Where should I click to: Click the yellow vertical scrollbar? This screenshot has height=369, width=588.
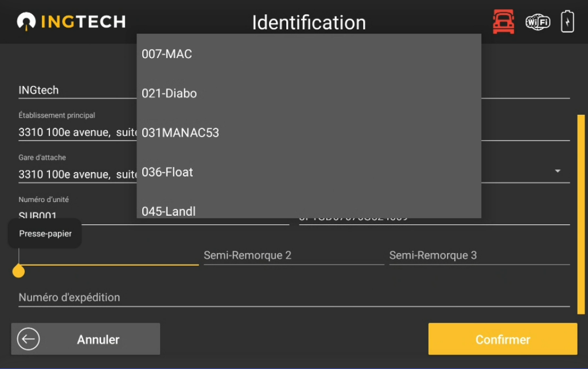(581, 212)
